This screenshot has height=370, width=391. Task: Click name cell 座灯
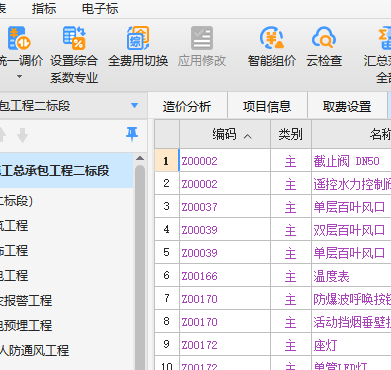(325, 345)
